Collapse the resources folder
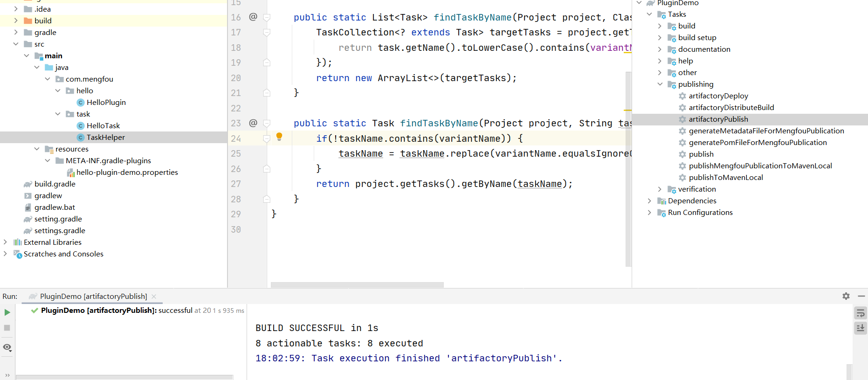 37,149
